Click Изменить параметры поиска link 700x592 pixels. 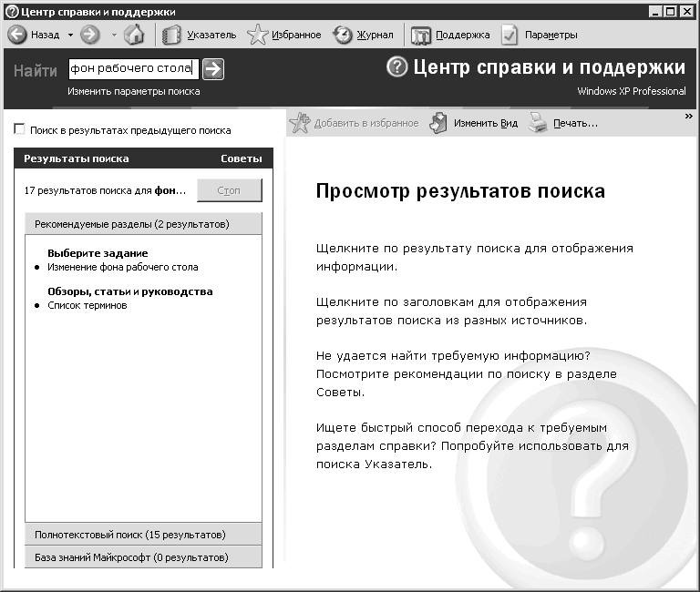[x=133, y=91]
